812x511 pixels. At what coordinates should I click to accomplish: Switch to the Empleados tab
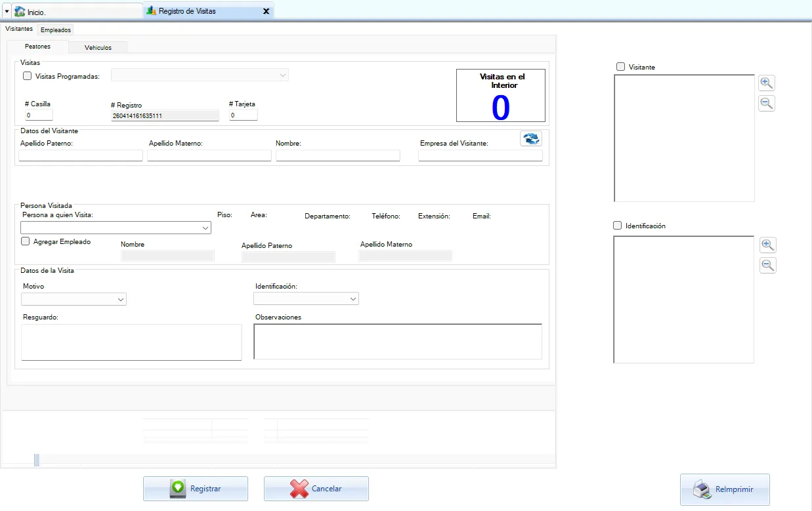[56, 30]
